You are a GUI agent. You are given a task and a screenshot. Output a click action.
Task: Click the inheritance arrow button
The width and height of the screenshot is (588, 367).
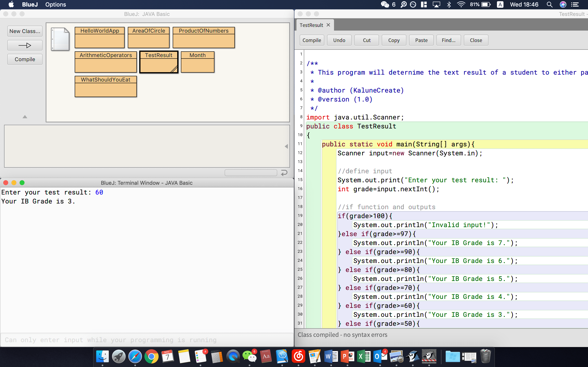25,45
